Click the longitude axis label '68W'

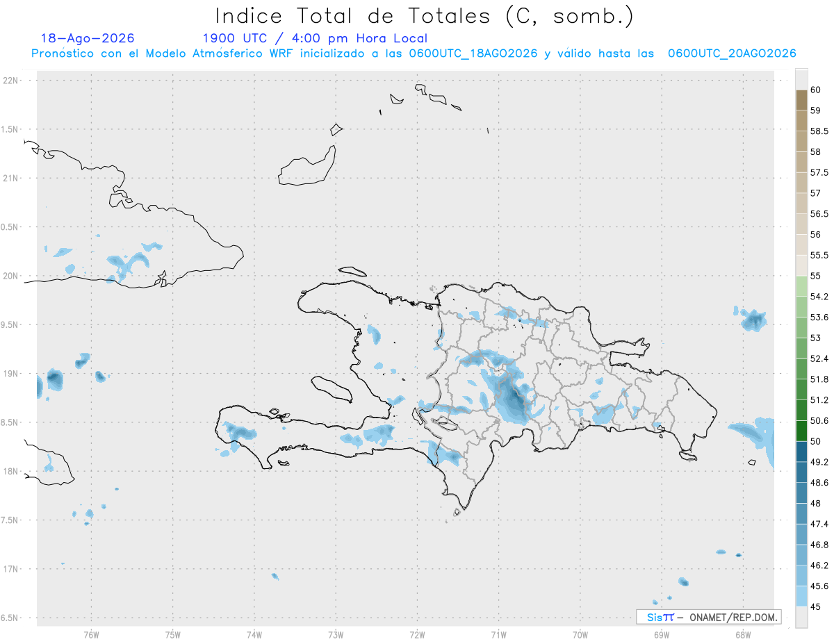tap(743, 634)
